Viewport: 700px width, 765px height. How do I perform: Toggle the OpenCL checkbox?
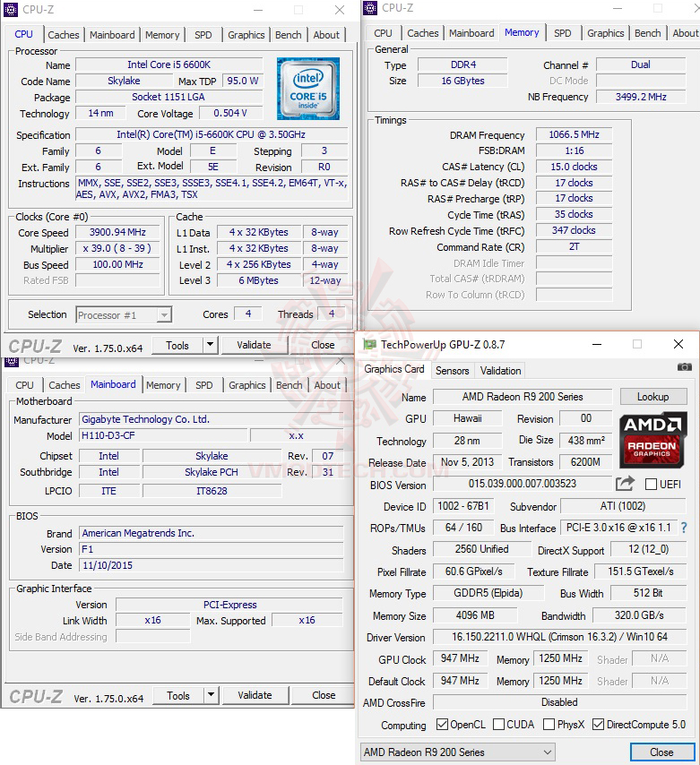(x=442, y=725)
